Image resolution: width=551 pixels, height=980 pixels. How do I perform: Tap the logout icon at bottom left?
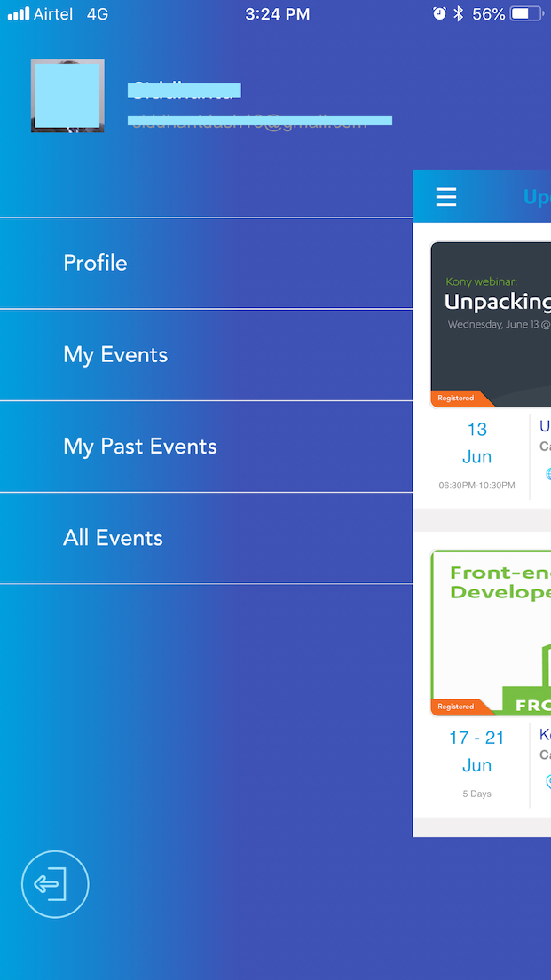(x=54, y=883)
